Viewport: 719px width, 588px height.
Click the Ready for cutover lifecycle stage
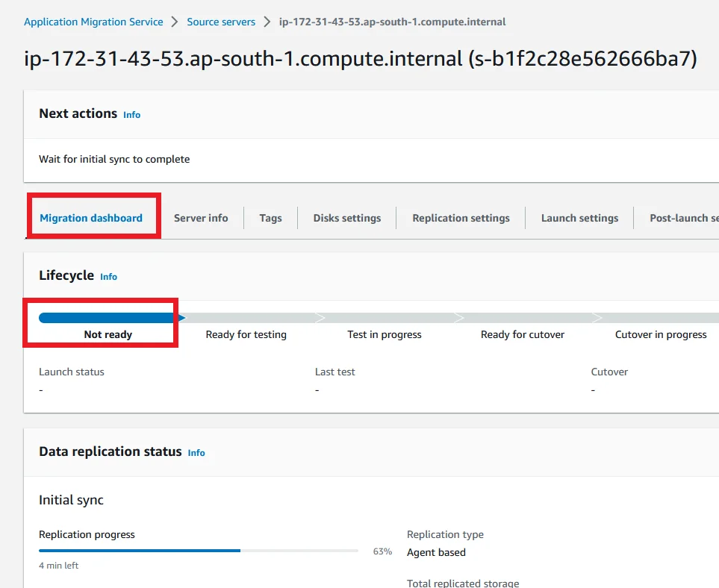coord(523,334)
